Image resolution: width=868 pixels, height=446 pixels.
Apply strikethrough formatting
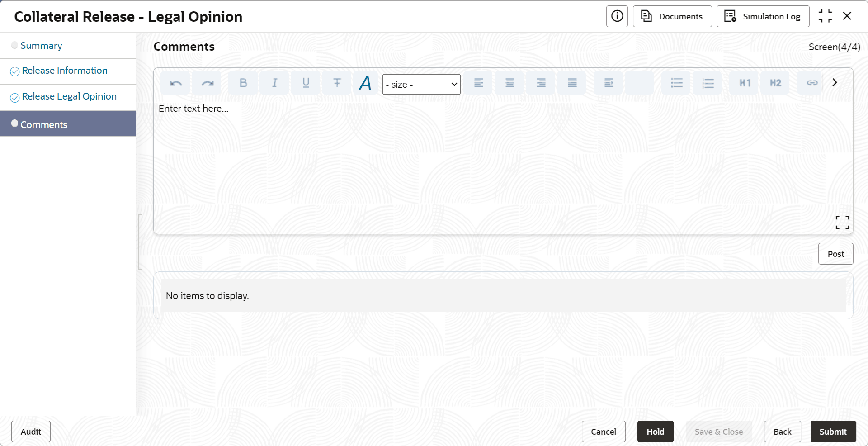click(337, 83)
